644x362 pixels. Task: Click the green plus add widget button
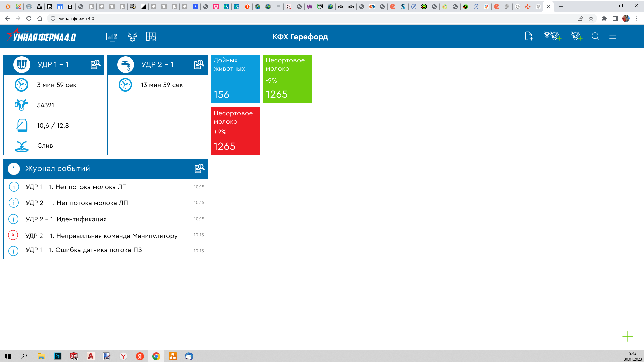tap(627, 336)
